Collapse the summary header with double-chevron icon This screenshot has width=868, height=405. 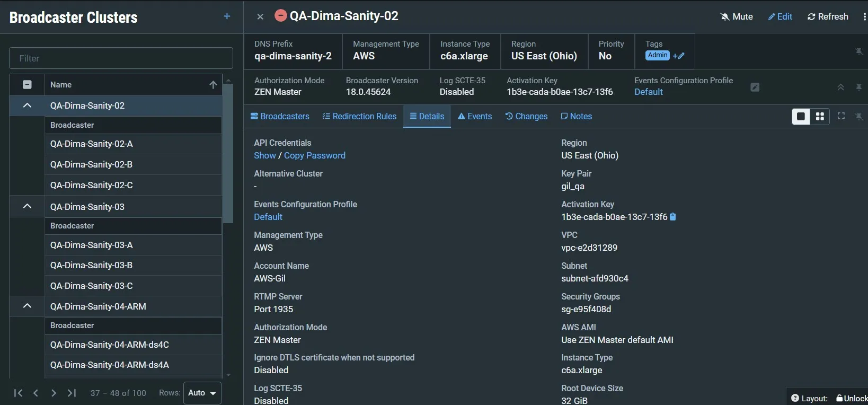coord(840,87)
